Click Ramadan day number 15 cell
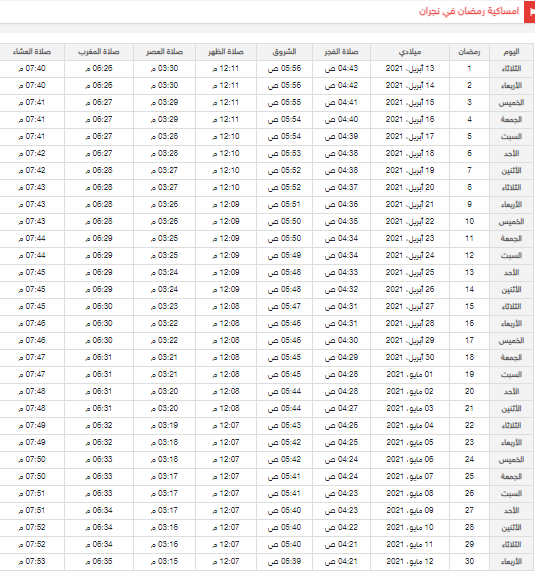Screen dimensions: 535x573 point(470,307)
